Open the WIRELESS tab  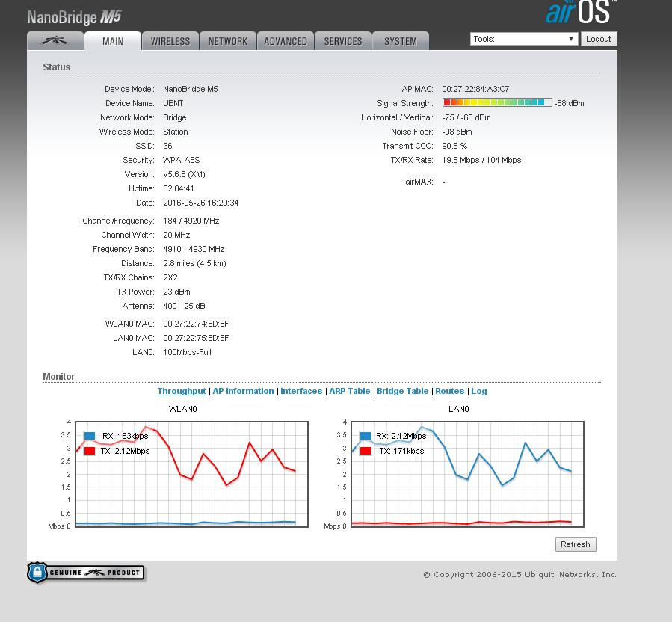pyautogui.click(x=170, y=41)
